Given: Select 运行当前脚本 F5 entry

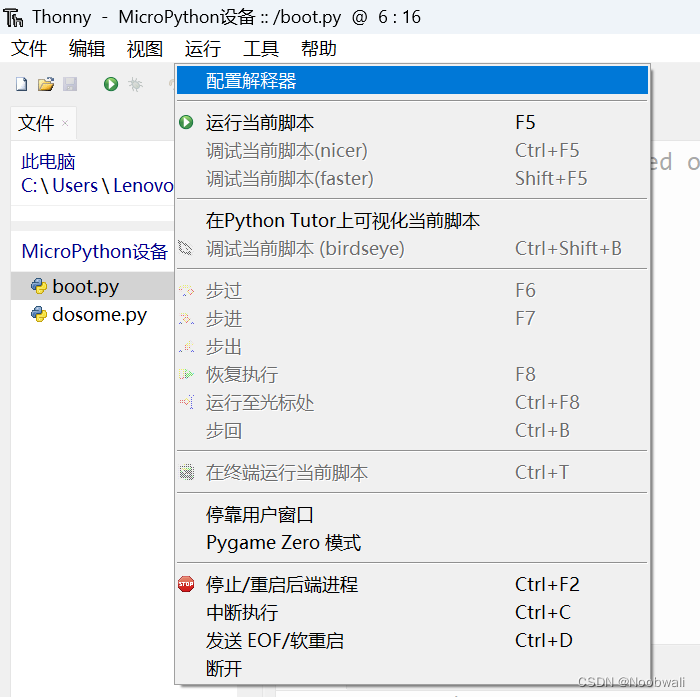Looking at the screenshot, I should (x=412, y=122).
